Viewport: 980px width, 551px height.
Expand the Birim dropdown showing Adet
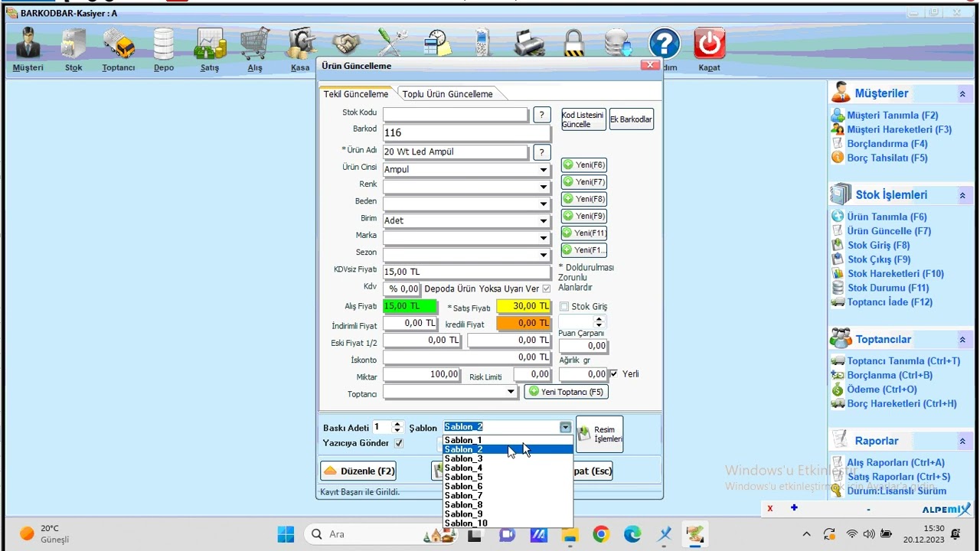pos(543,220)
